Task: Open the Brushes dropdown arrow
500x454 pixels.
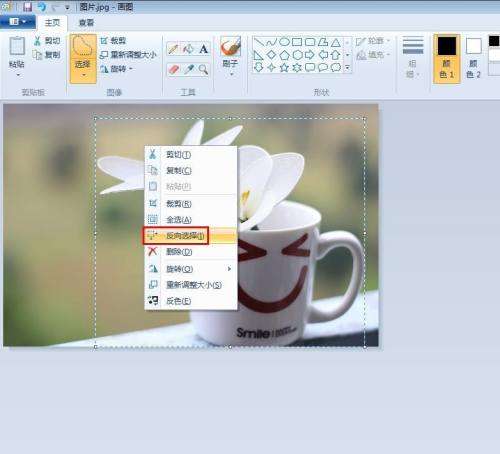Action: (x=231, y=74)
